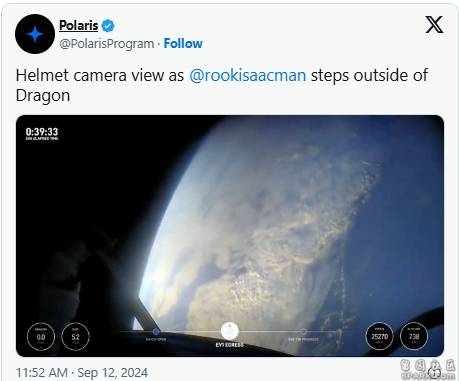Image resolution: width=459 pixels, height=381 pixels.
Task: Click the watermark in the bottom corner
Action: point(428,370)
